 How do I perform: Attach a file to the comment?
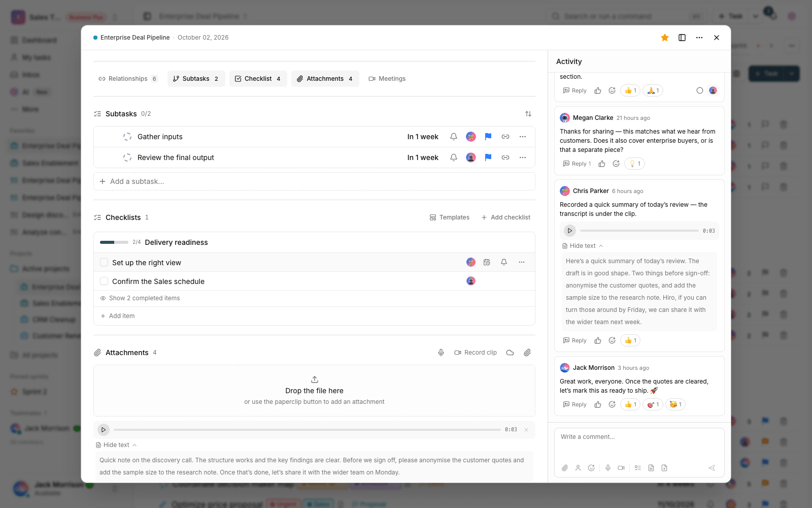565,468
